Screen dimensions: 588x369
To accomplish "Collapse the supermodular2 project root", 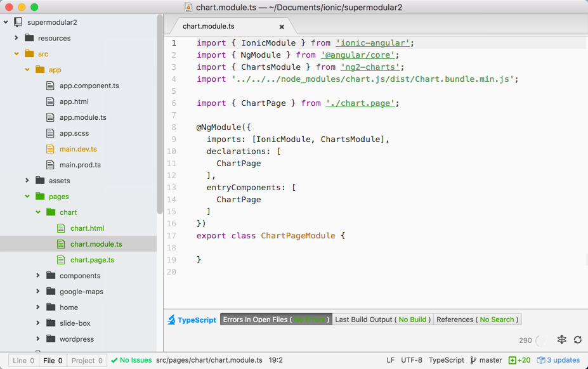I will pos(6,22).
